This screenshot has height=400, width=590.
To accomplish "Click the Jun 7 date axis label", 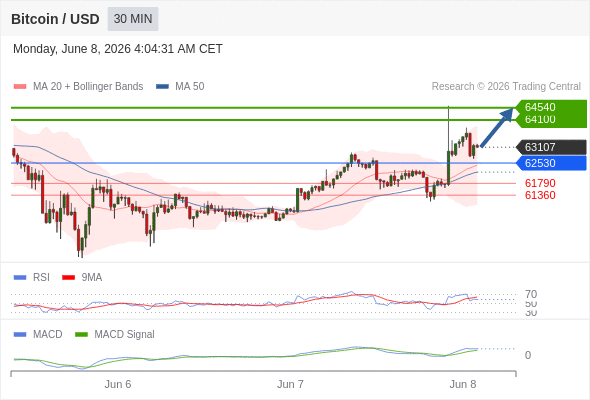I will coord(290,384).
